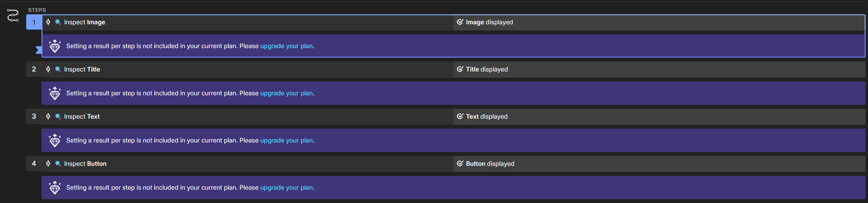Click the node icon on step 1
868x203 pixels.
pos(48,22)
